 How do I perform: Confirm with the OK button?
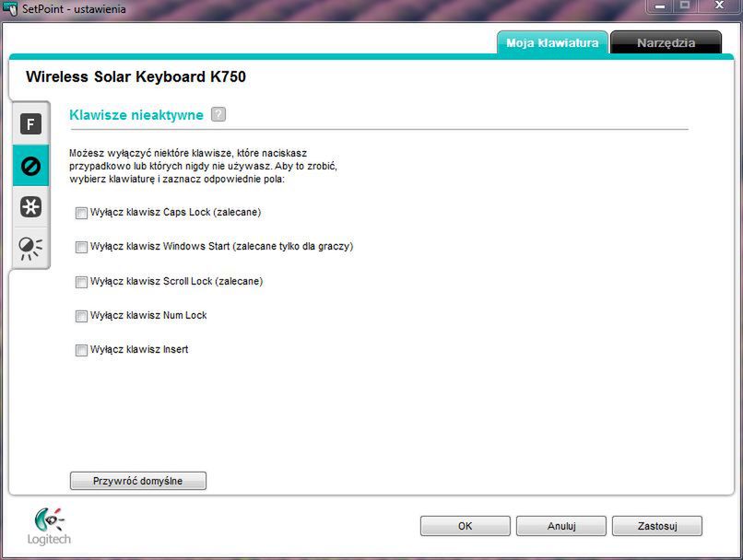tap(466, 526)
